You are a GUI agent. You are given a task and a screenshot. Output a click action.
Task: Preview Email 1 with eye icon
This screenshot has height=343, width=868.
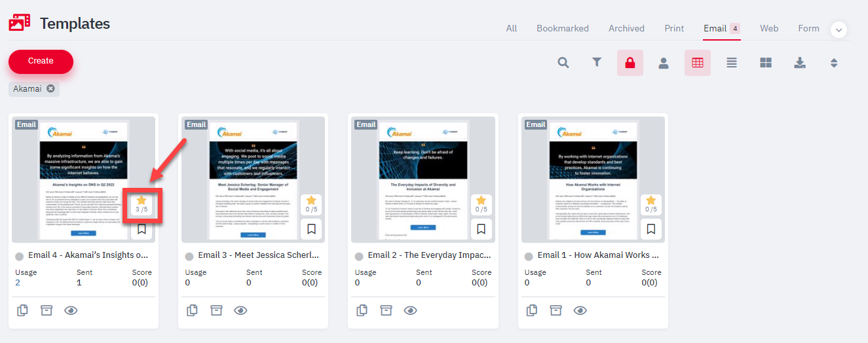coord(580,310)
